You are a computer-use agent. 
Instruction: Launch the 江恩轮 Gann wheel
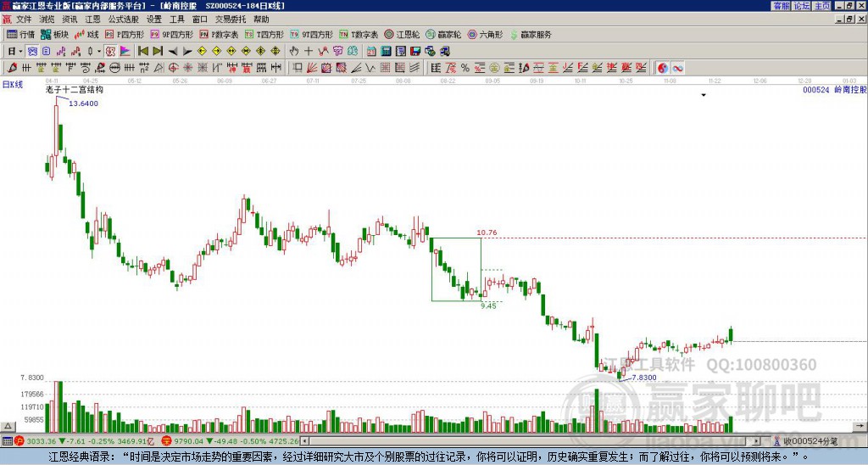coord(402,34)
